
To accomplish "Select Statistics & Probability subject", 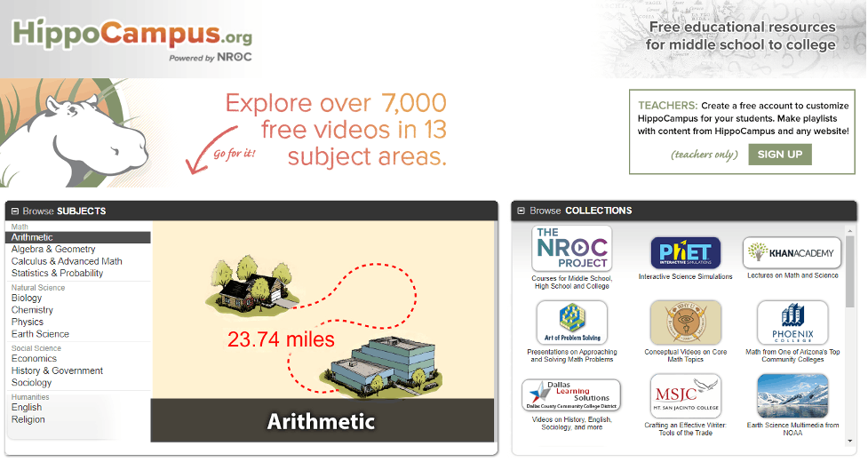I will click(x=57, y=274).
